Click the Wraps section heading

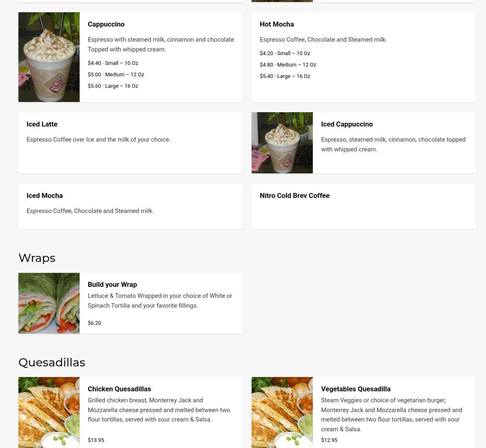pyautogui.click(x=37, y=258)
